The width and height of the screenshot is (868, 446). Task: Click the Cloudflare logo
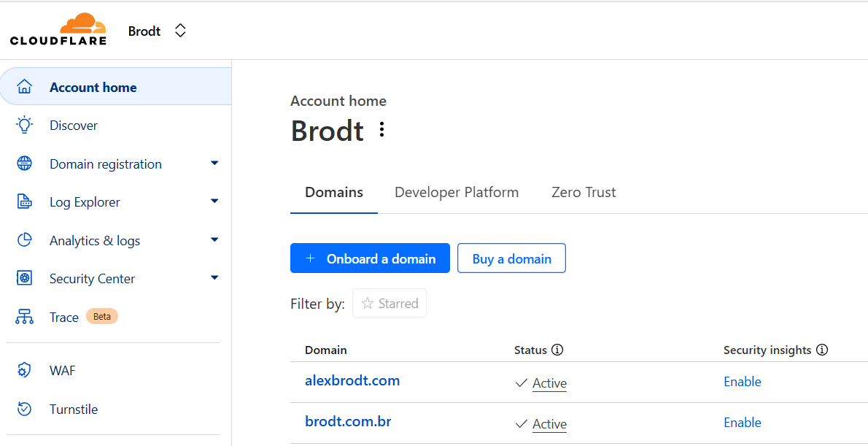click(x=58, y=30)
